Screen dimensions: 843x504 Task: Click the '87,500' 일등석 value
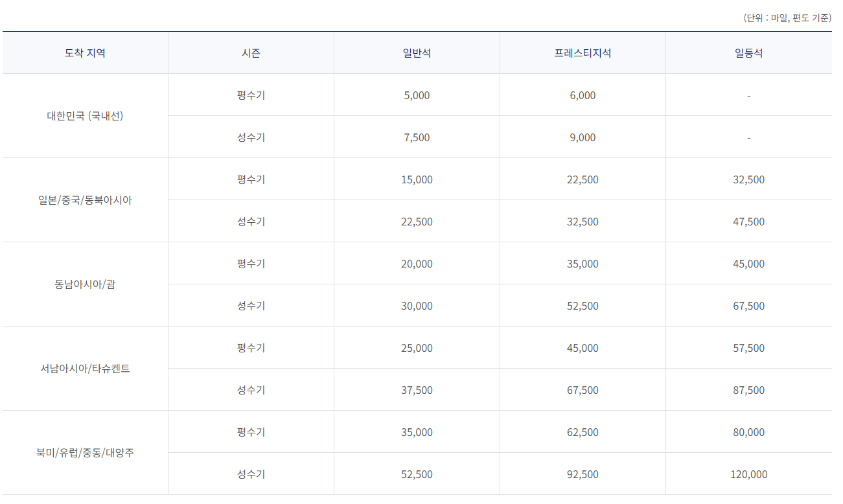tap(748, 390)
